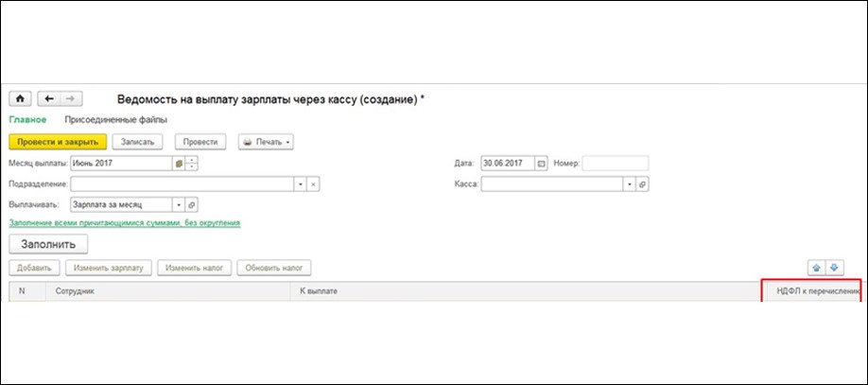Select the Главное tab
The height and width of the screenshot is (385, 868).
pyautogui.click(x=27, y=120)
